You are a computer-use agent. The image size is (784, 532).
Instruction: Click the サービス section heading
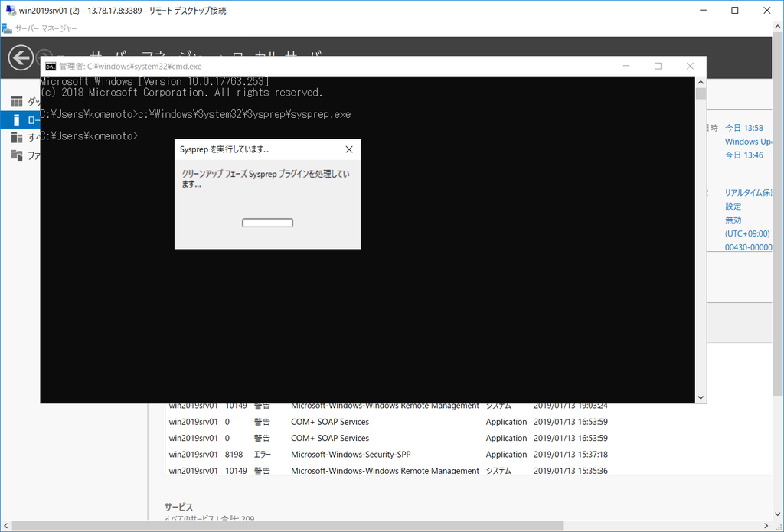pyautogui.click(x=178, y=507)
